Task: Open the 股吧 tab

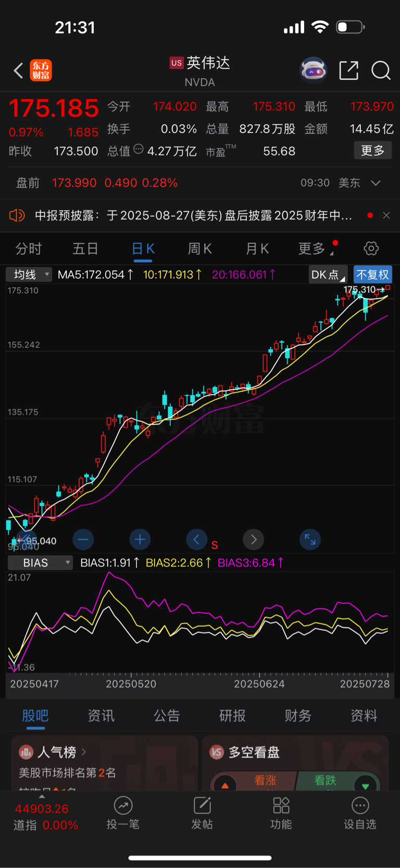Action: 35,716
